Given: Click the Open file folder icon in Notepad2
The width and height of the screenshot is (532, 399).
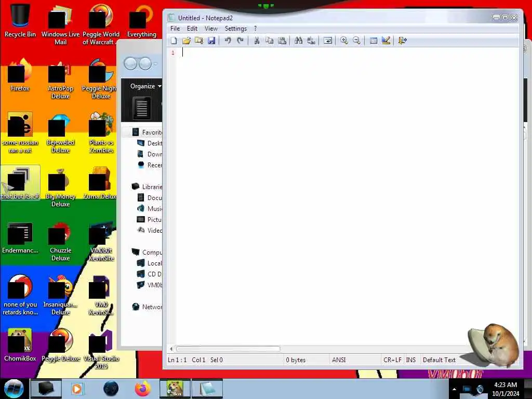Looking at the screenshot, I should click(x=187, y=41).
